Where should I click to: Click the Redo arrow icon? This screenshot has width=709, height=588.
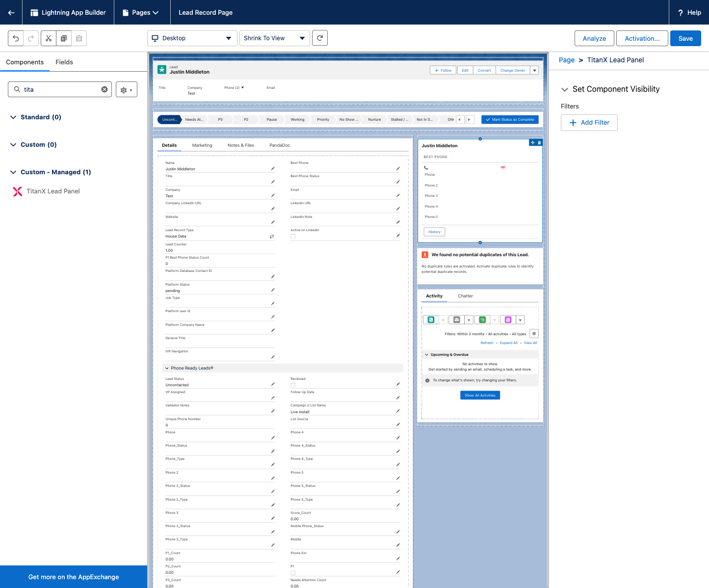coord(30,38)
